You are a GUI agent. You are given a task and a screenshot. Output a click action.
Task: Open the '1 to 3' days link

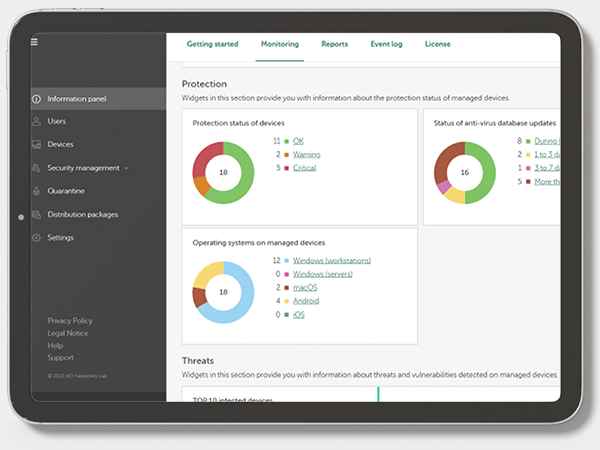(x=547, y=155)
